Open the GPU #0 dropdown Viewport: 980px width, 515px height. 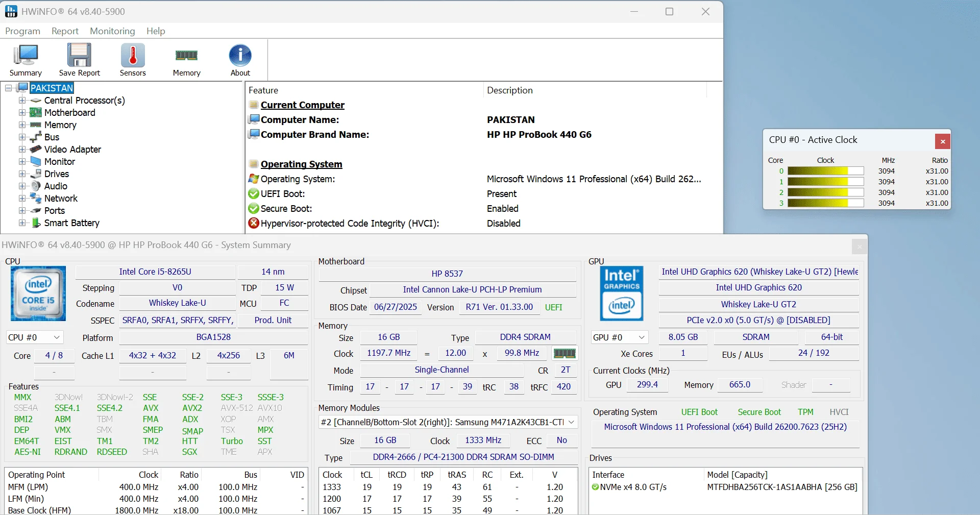pos(641,337)
